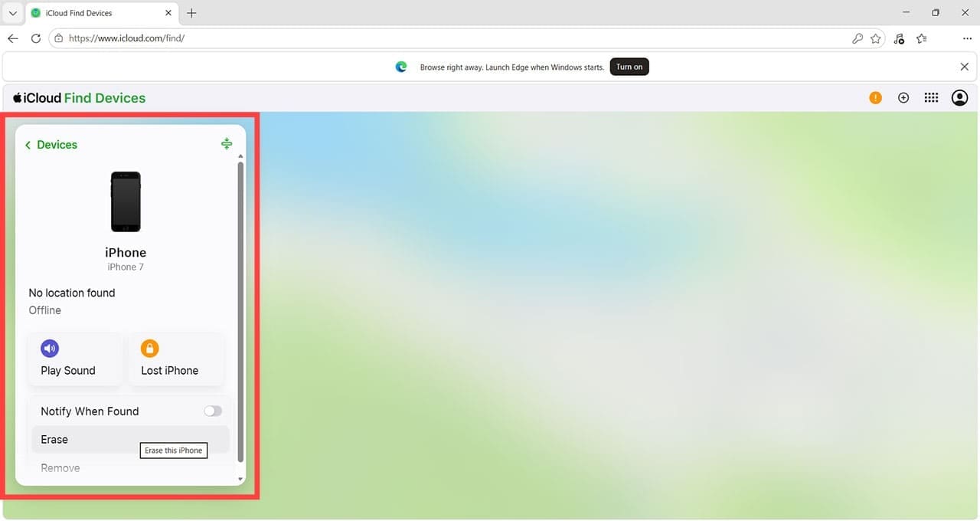The height and width of the screenshot is (521, 980).
Task: Go back to Devices list chevron
Action: (28, 145)
